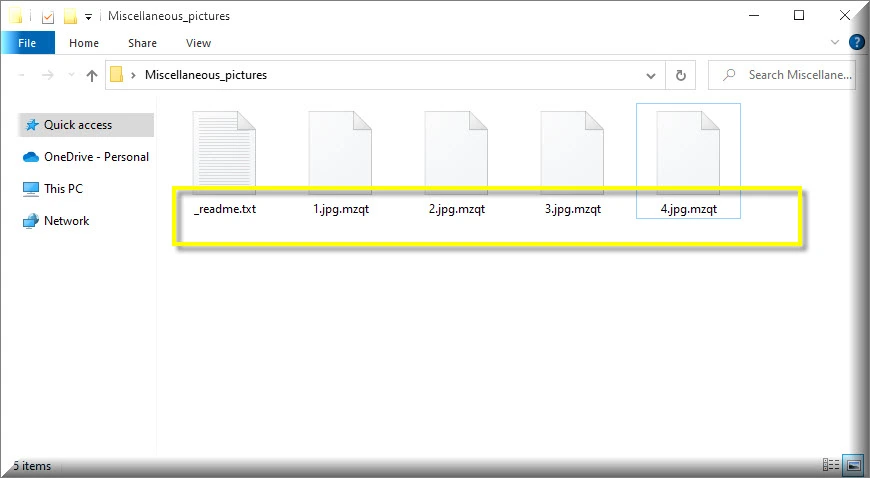This screenshot has width=870, height=478.
Task: Go forward to next folder
Action: 48,75
